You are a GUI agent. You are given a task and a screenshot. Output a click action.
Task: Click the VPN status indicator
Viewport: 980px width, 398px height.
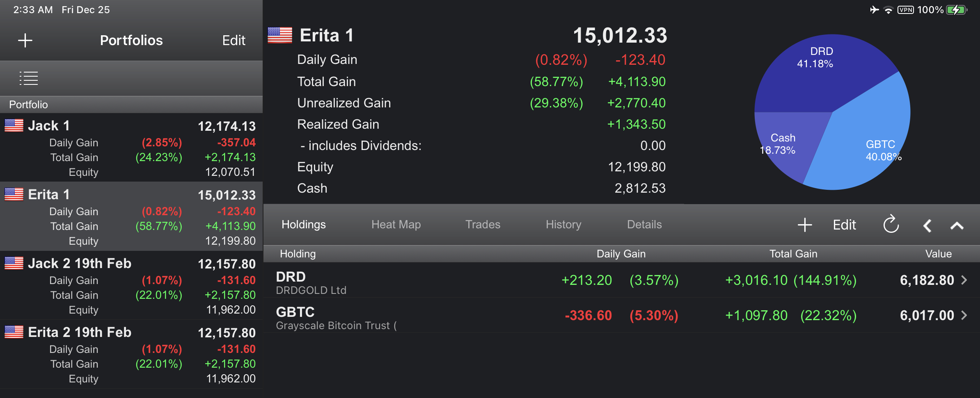coord(905,10)
